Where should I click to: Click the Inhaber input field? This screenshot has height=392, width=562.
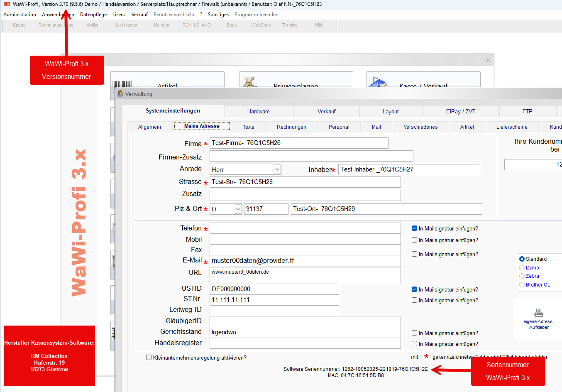click(x=409, y=169)
